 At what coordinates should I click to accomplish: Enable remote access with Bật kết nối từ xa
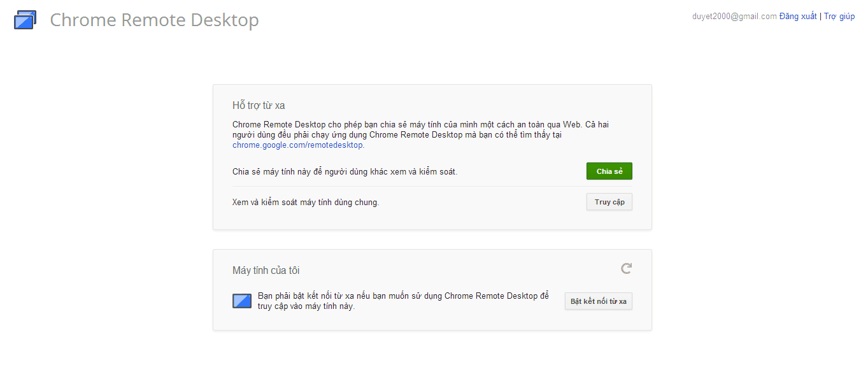coord(598,301)
